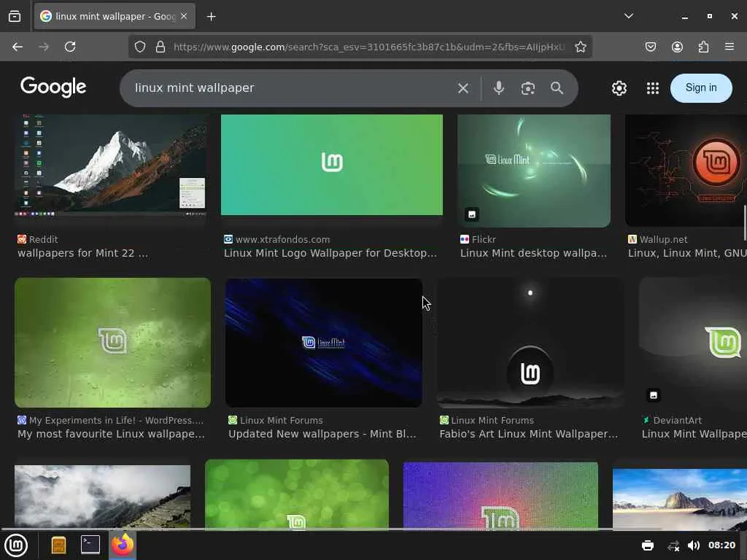
Task: Reload the current page
Action: (x=70, y=47)
